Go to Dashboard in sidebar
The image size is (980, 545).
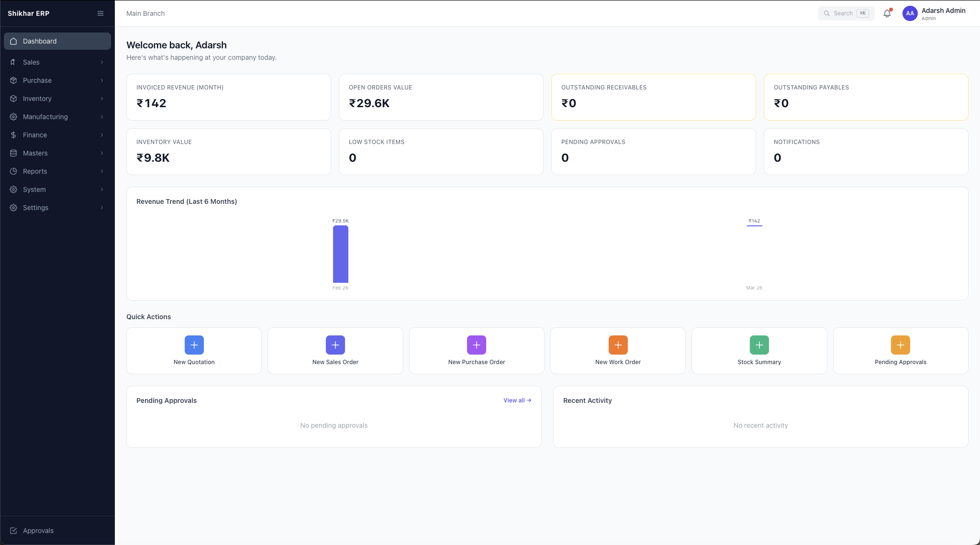[x=57, y=41]
